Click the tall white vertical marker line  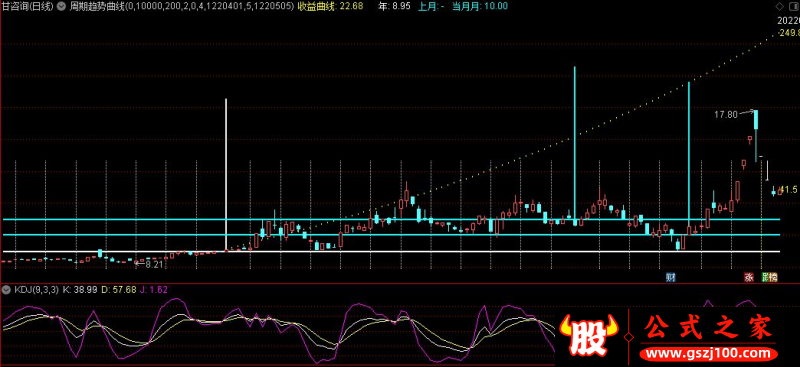226,175
